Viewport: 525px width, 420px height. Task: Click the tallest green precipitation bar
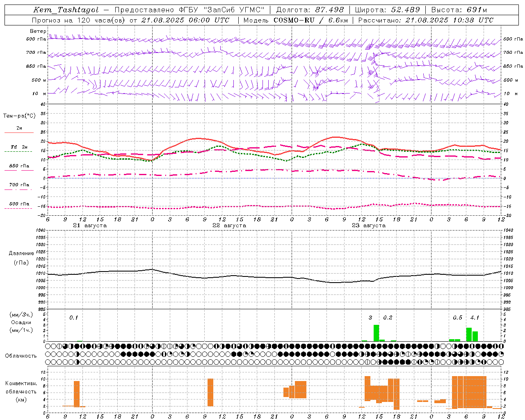point(376,333)
